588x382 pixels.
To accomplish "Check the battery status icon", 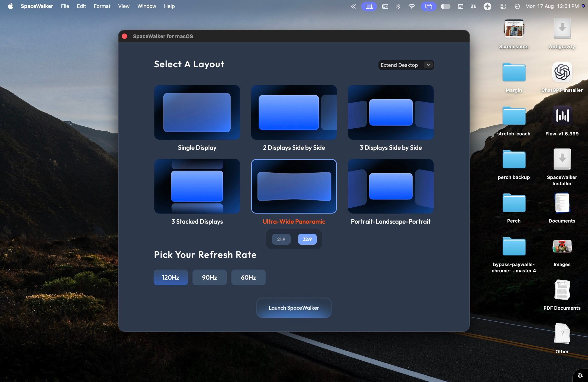I will [446, 6].
